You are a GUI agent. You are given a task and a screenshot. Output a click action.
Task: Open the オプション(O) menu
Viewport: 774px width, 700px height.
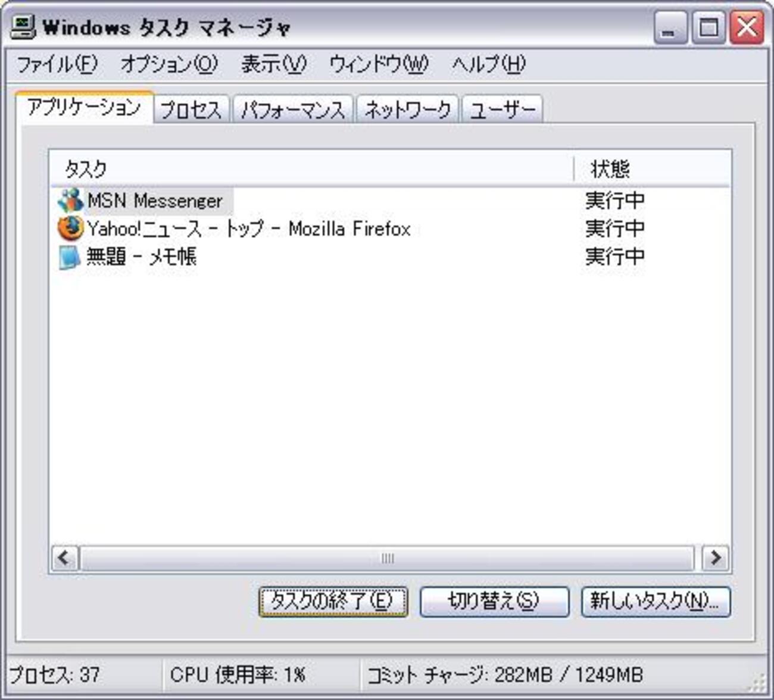point(169,64)
